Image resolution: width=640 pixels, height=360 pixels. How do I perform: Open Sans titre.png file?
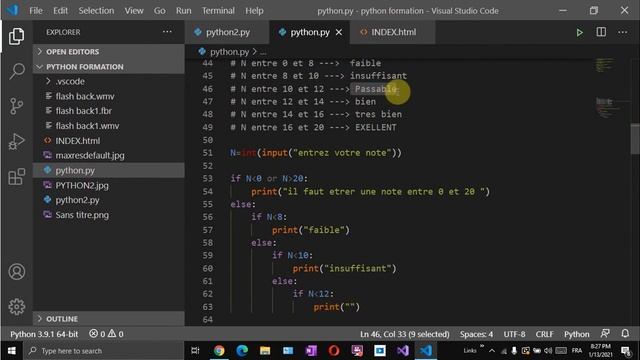pyautogui.click(x=109, y=215)
